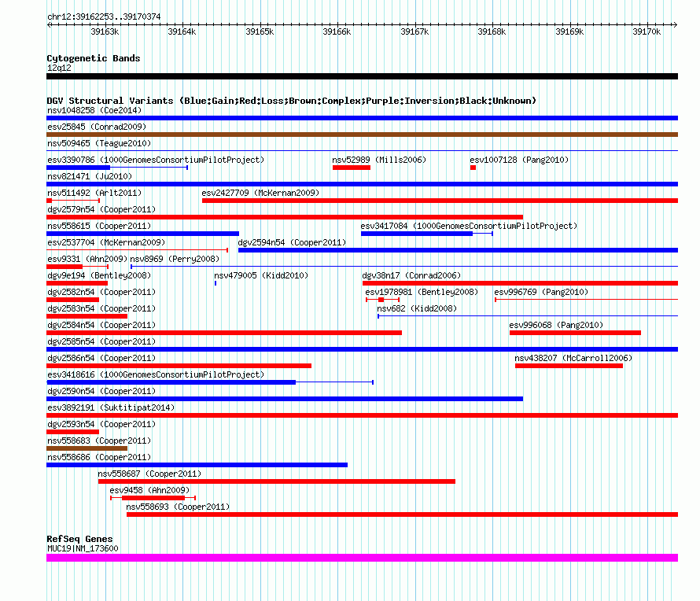Click the chr12:39162253..39170374 coordinates text
The width and height of the screenshot is (700, 601).
click(x=104, y=17)
